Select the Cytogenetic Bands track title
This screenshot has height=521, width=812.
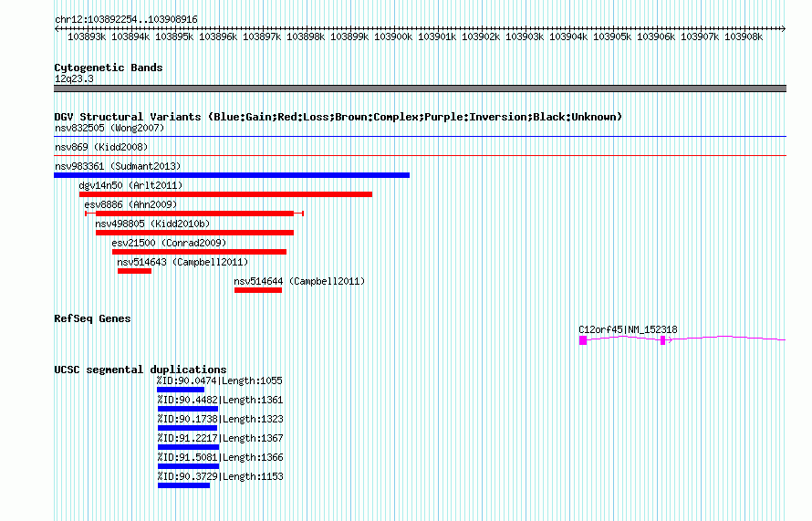[x=109, y=68]
